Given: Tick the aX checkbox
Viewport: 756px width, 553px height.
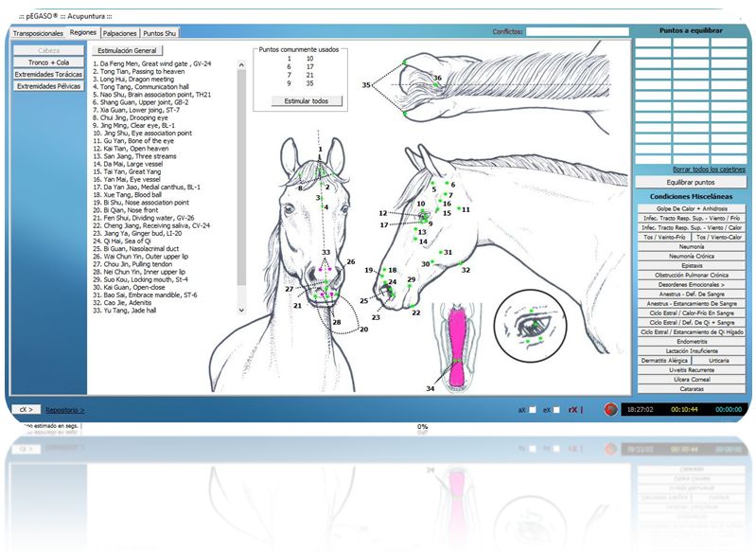Looking at the screenshot, I should 533,410.
